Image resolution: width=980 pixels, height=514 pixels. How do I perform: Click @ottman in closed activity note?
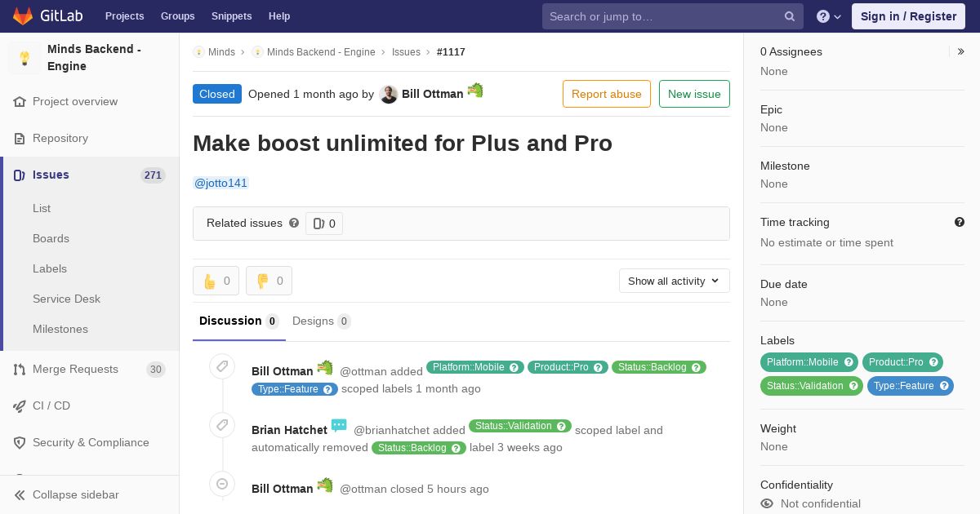point(363,489)
